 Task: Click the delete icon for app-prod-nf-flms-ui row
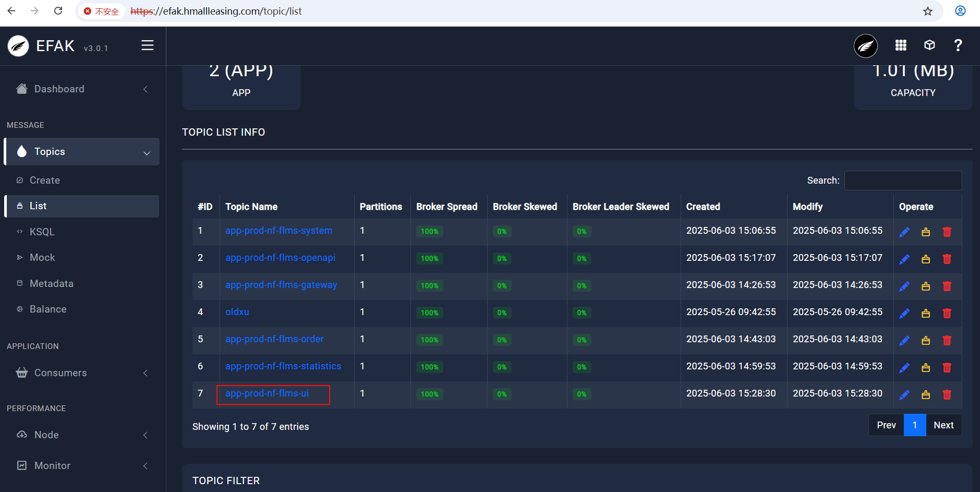947,395
